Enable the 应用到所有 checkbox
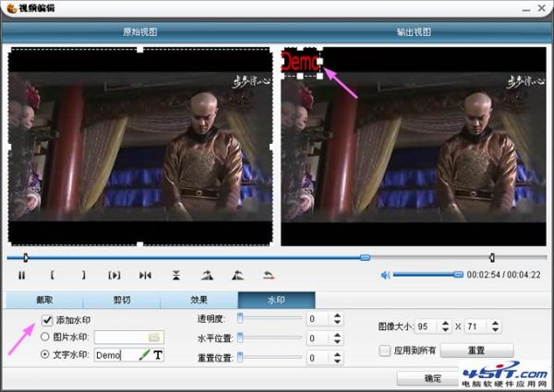Viewport: 554px width, 392px height. click(384, 350)
